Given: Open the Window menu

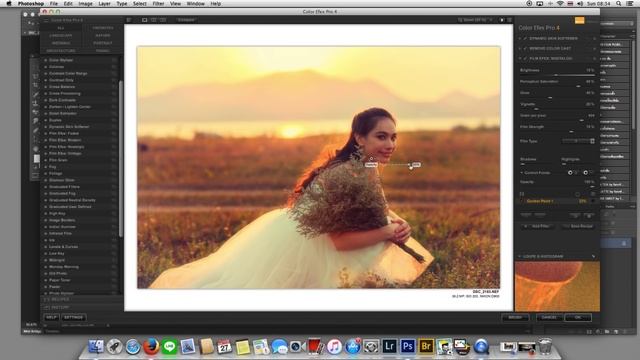Looking at the screenshot, I should tap(196, 4).
